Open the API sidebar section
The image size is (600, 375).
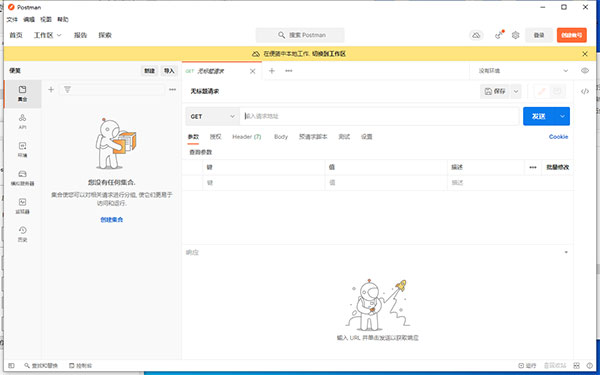click(23, 122)
